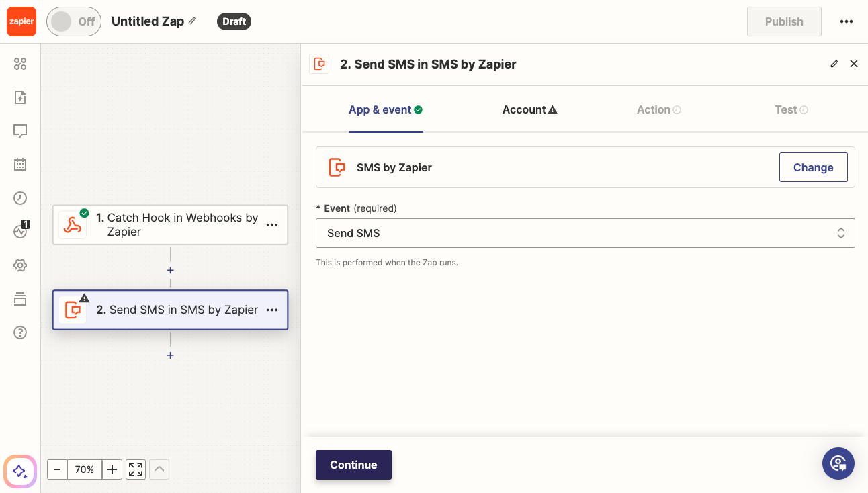Screen dimensions: 868x493
Task: Open the support chat bubble button
Action: 838,463
